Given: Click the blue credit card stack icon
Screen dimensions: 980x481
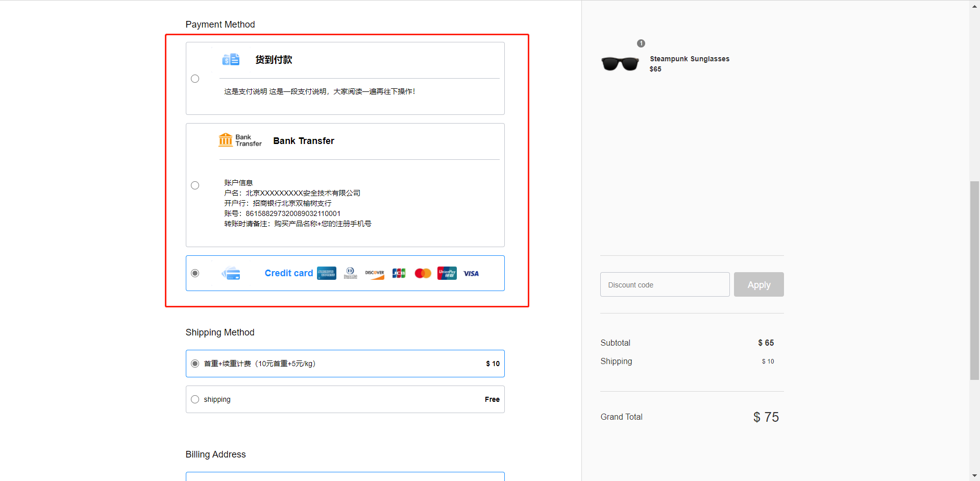Looking at the screenshot, I should point(231,274).
